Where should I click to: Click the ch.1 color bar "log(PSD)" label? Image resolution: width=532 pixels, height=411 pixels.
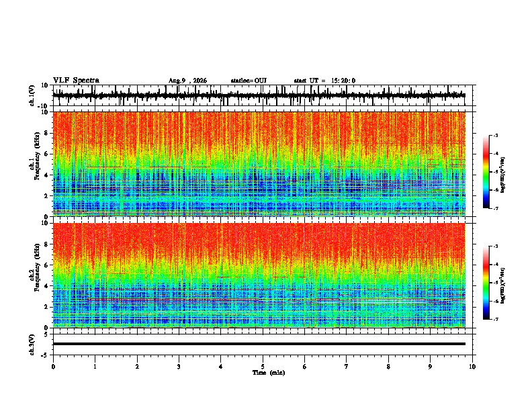tap(503, 175)
